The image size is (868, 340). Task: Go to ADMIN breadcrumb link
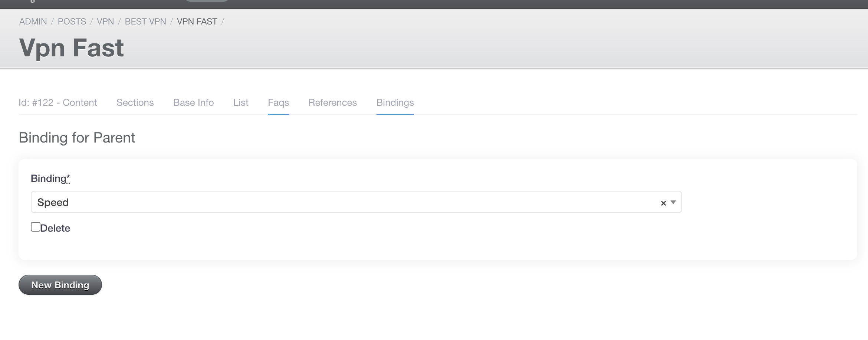coord(33,22)
